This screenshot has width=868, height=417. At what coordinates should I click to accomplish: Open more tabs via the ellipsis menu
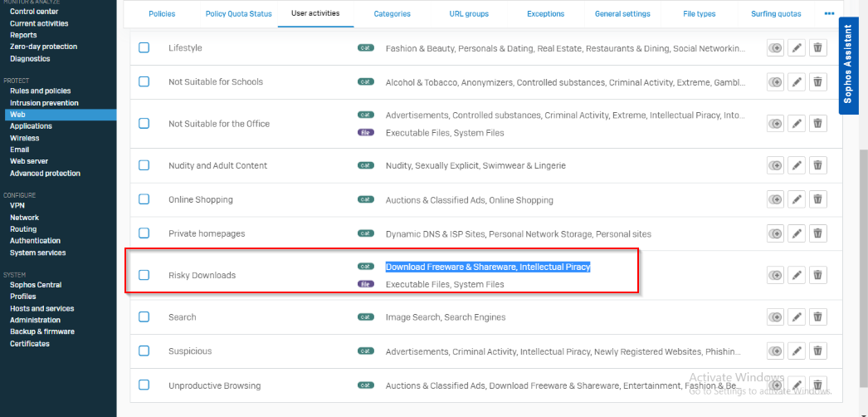point(829,14)
